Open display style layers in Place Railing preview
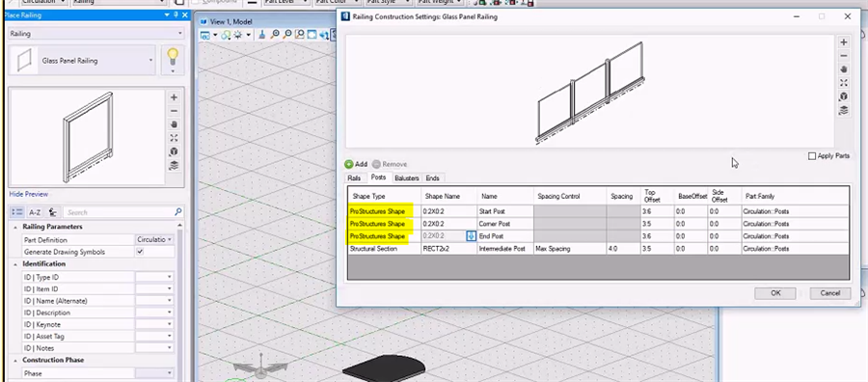 pyautogui.click(x=174, y=166)
